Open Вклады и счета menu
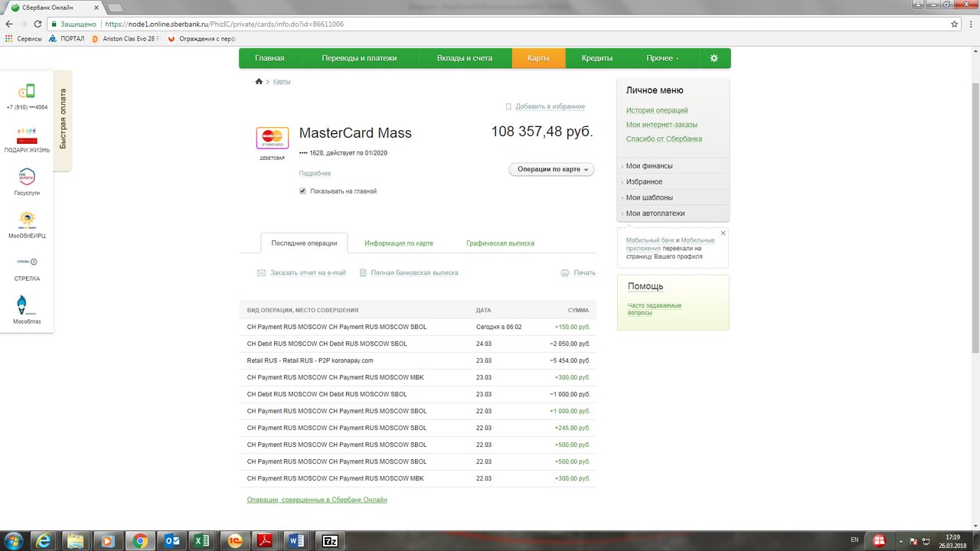The height and width of the screenshot is (551, 980). (465, 58)
